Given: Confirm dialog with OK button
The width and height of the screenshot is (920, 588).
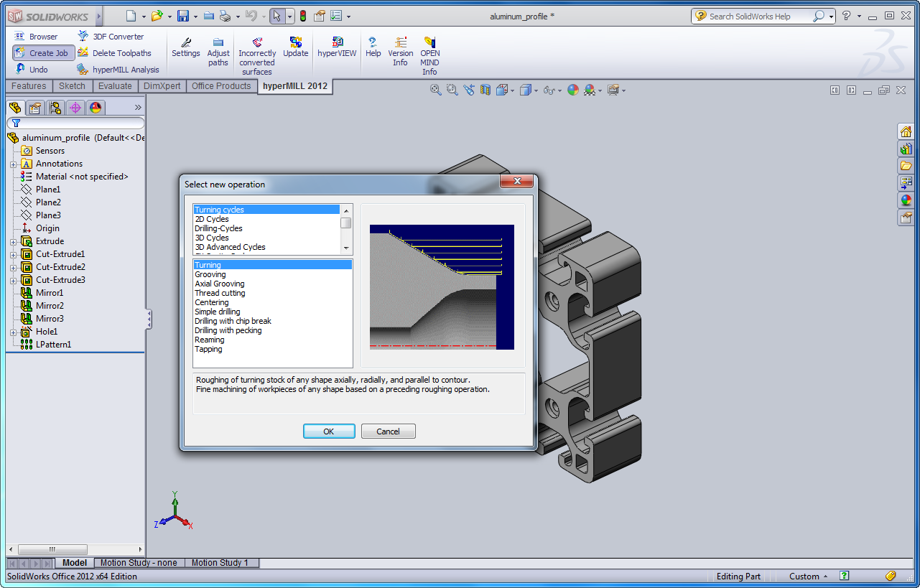Looking at the screenshot, I should tap(329, 431).
